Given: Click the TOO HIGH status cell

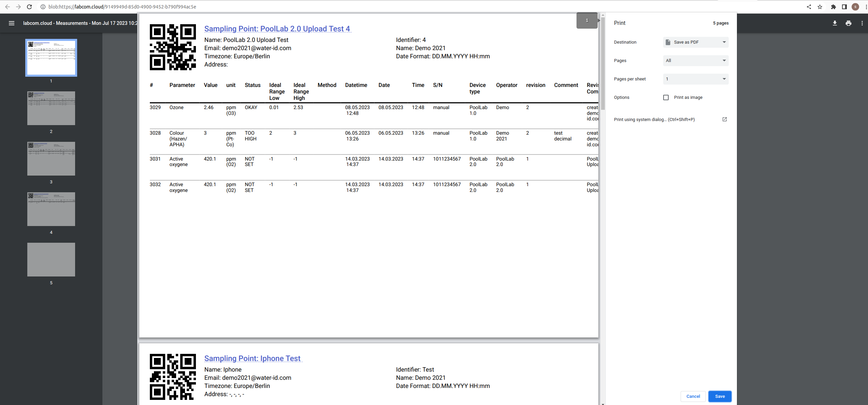Looking at the screenshot, I should pos(251,136).
